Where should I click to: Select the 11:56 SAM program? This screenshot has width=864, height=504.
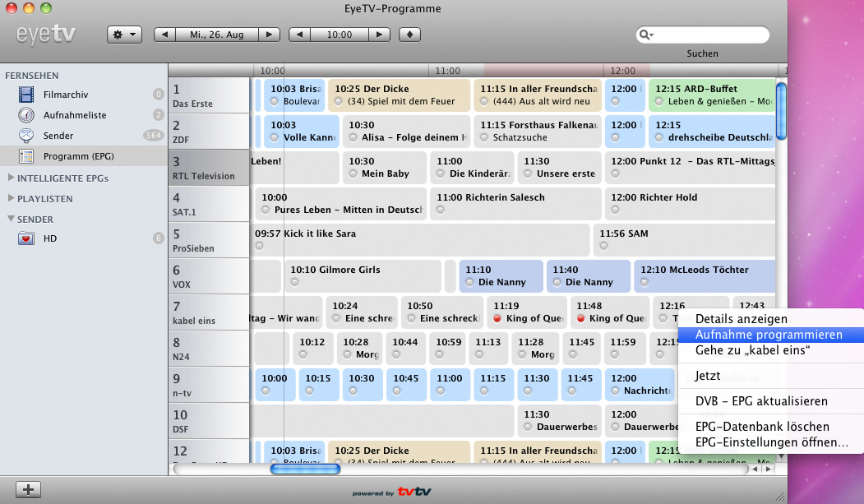(684, 240)
